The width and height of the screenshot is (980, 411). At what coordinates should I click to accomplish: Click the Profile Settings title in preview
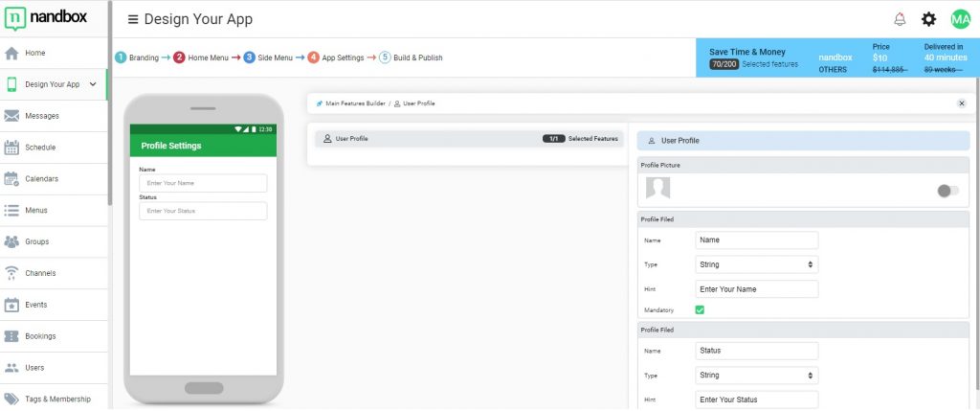click(171, 146)
